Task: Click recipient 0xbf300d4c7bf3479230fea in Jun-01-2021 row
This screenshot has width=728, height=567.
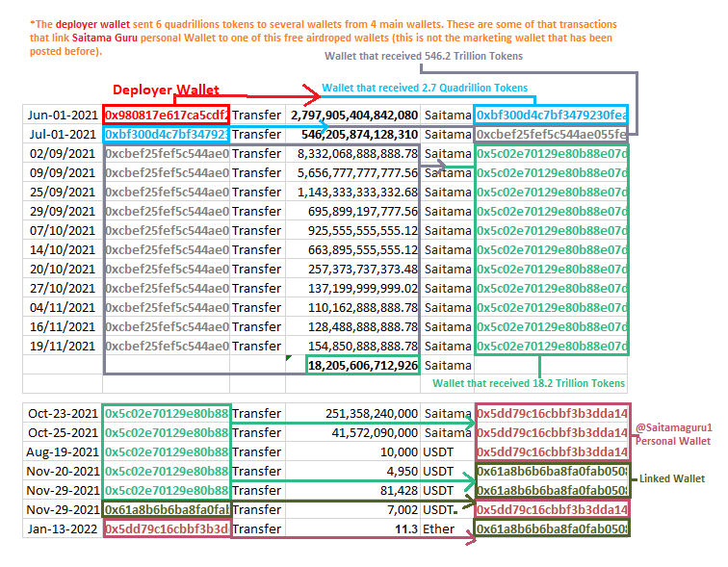Action: point(551,116)
